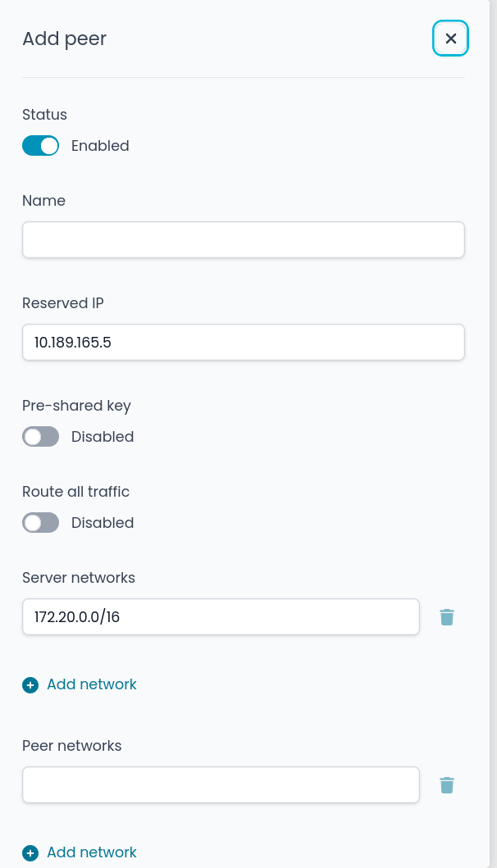
Task: Focus the Name input field
Action: tap(243, 240)
